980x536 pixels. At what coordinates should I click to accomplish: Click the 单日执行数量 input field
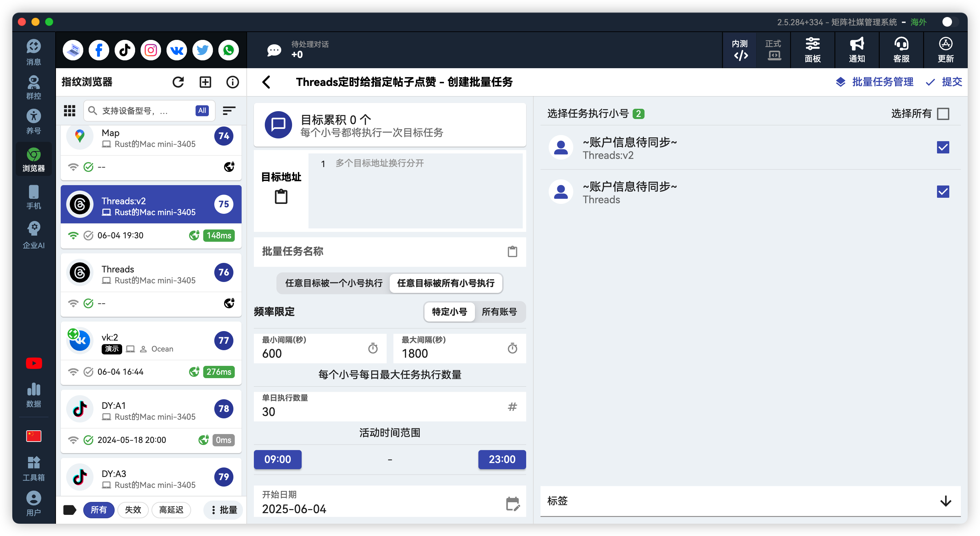(390, 406)
